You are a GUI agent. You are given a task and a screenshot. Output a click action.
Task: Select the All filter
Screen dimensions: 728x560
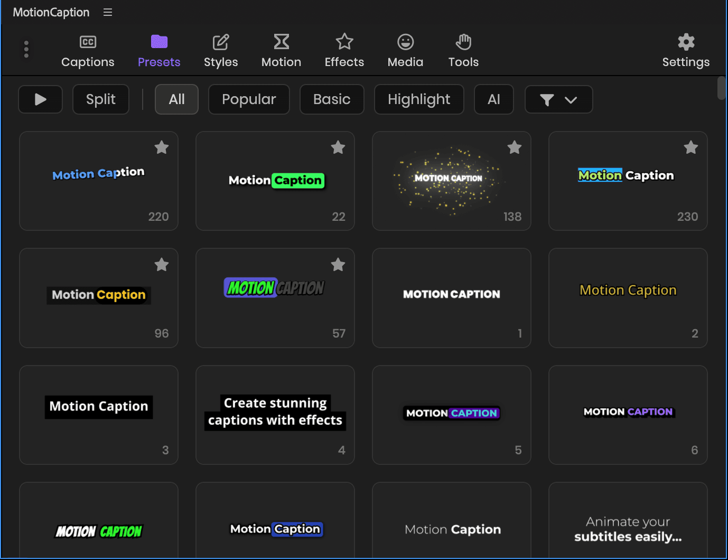coord(176,99)
